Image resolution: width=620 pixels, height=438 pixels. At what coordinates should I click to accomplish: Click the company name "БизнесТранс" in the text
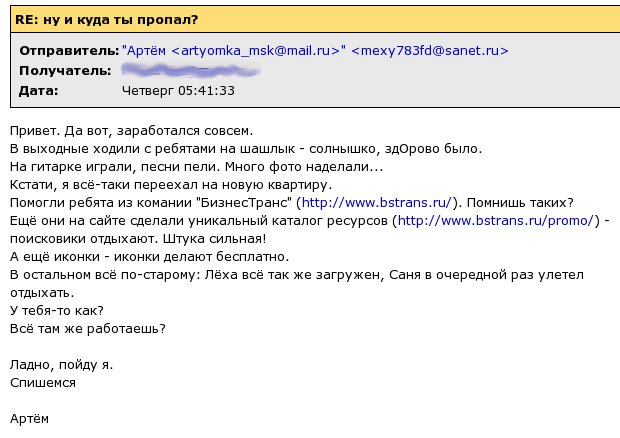244,202
